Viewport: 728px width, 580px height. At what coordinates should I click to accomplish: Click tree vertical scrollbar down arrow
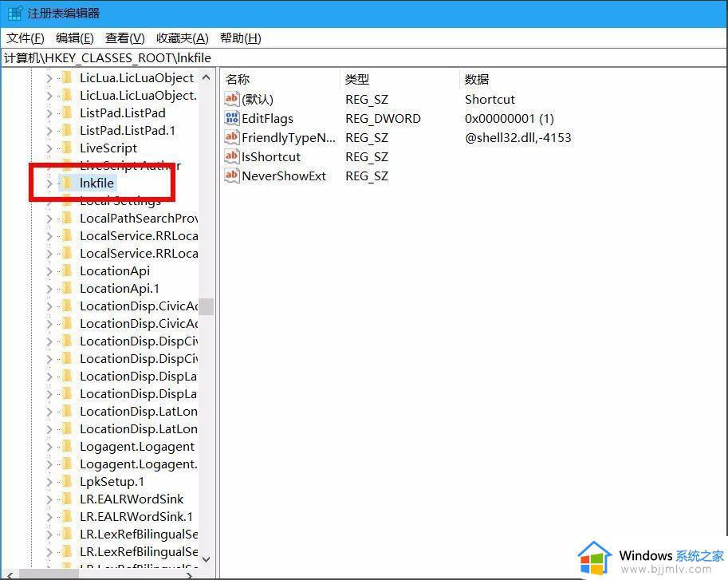click(207, 559)
